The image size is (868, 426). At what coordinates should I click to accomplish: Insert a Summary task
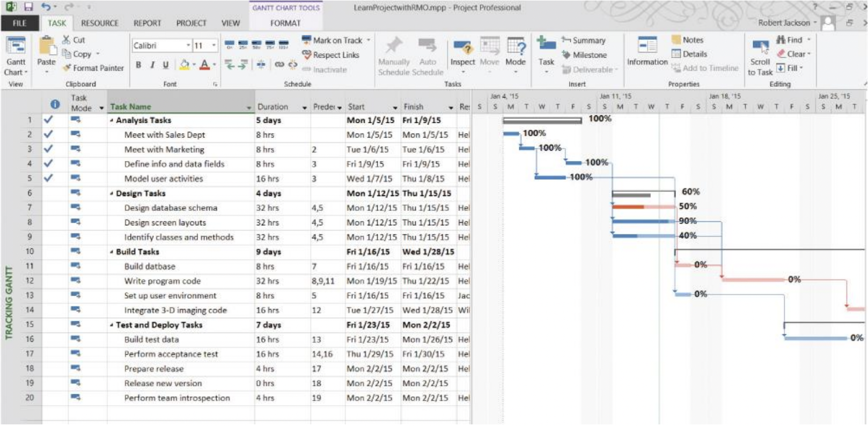(x=584, y=40)
